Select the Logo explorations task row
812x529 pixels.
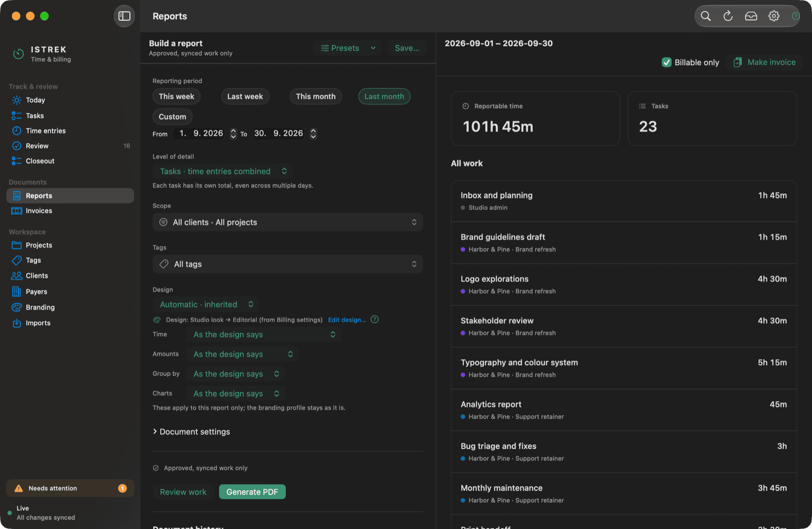(624, 285)
